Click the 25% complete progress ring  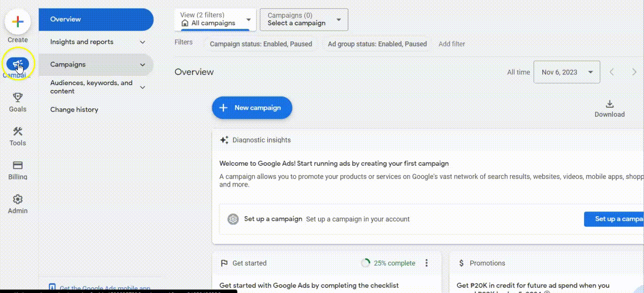pyautogui.click(x=365, y=263)
